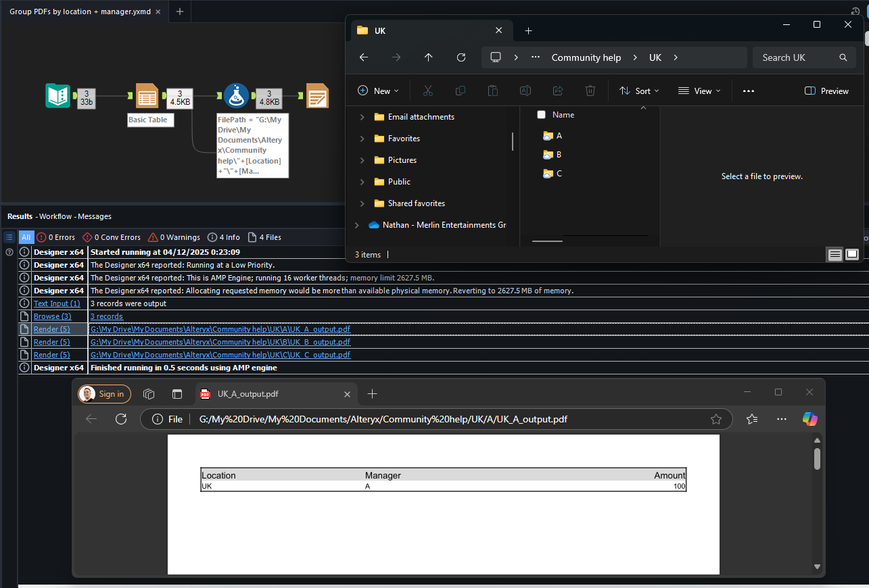Screen dimensions: 869x588
Task: Open the Basic Table tool in the workflow
Action: (x=147, y=95)
